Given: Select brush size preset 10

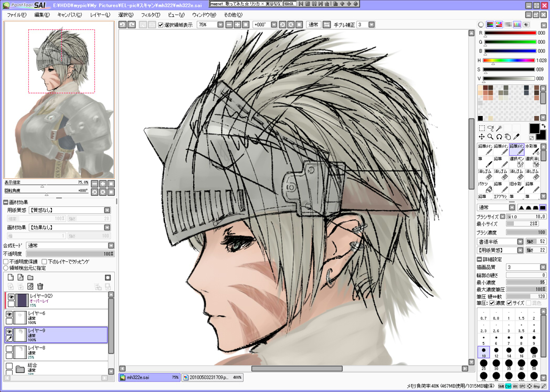Looking at the screenshot, I should [x=484, y=352].
